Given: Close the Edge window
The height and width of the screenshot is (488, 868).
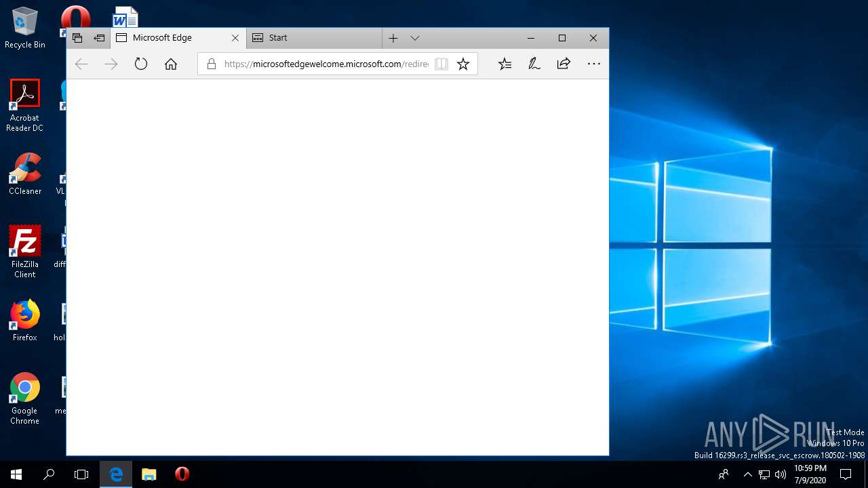Looking at the screenshot, I should click(x=593, y=38).
